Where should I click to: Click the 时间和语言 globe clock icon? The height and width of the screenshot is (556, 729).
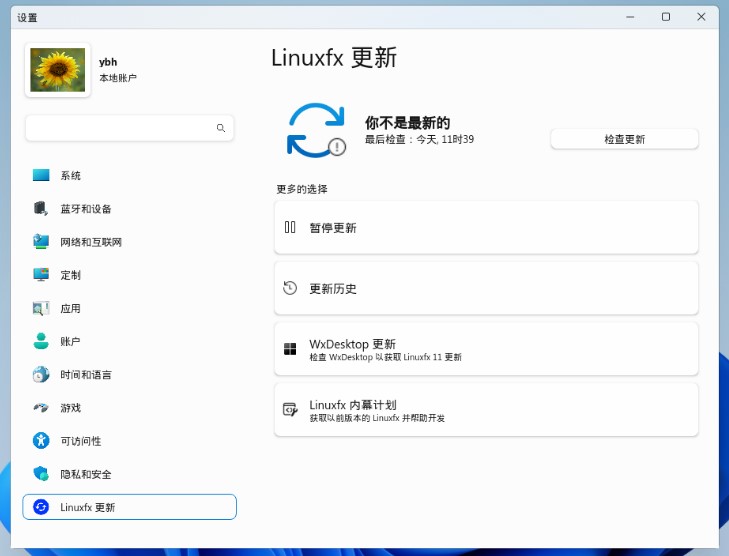click(41, 375)
